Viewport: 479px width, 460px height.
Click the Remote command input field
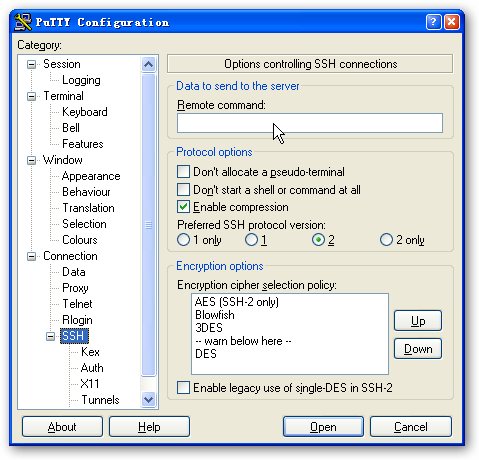310,123
